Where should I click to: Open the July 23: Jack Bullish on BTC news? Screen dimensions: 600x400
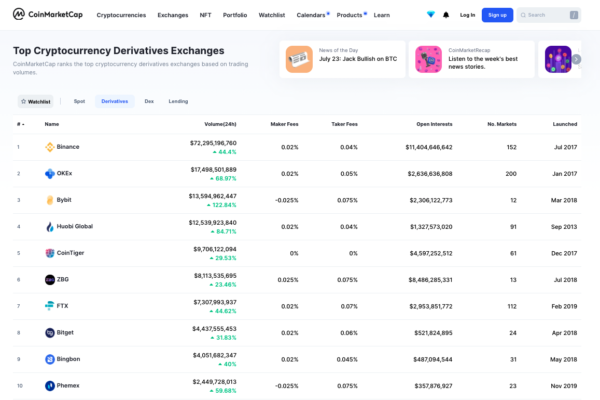coord(358,59)
